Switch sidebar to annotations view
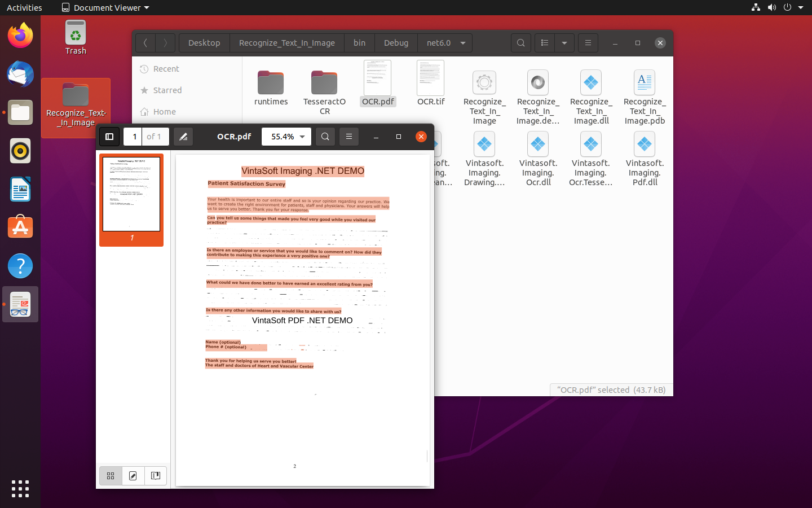Viewport: 812px width, 508px height. [133, 476]
